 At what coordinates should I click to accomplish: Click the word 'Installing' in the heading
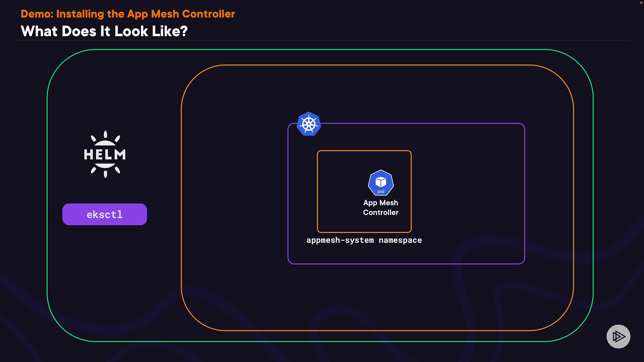[80, 14]
